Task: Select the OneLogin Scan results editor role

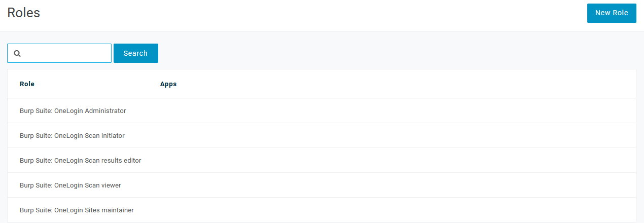Action: (81, 160)
